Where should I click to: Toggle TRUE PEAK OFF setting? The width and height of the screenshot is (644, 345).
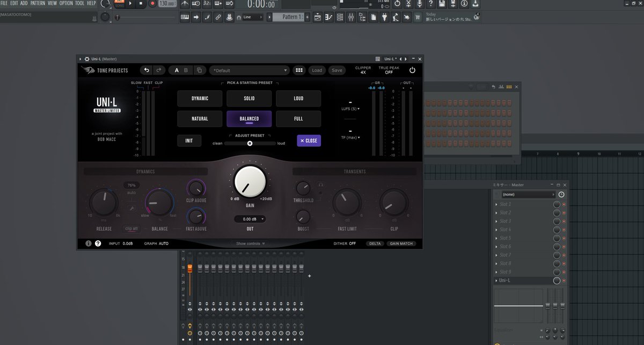point(389,70)
